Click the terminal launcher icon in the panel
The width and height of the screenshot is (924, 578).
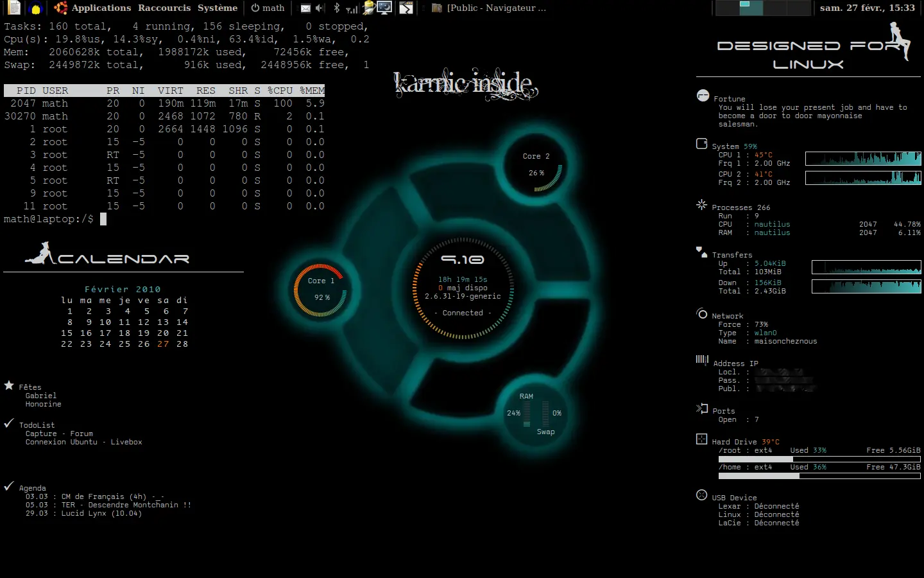[x=406, y=8]
